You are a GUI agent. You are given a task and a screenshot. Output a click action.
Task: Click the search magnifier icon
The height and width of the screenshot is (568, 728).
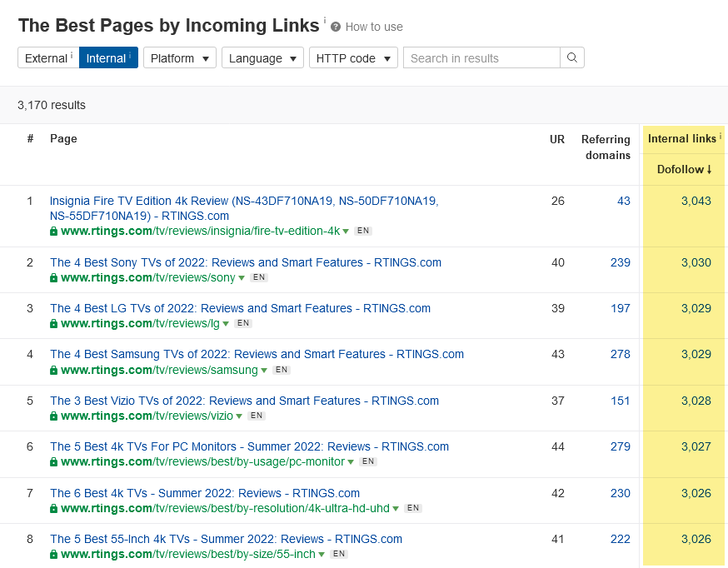572,58
